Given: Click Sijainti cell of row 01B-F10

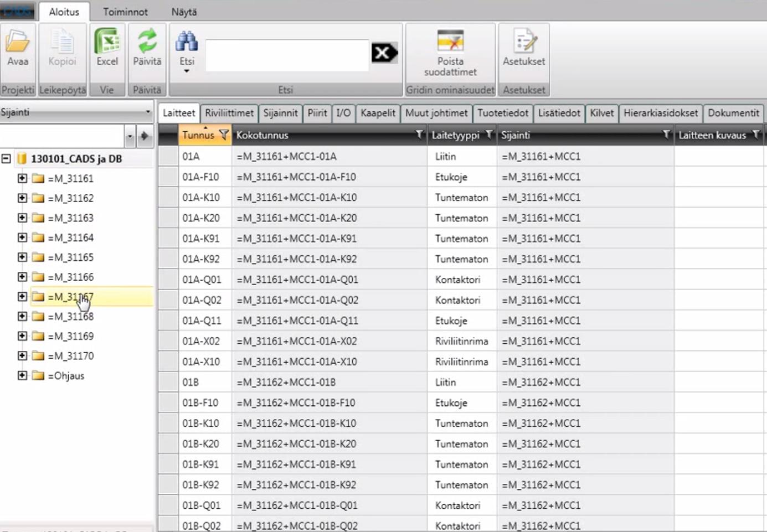Looking at the screenshot, I should [585, 402].
